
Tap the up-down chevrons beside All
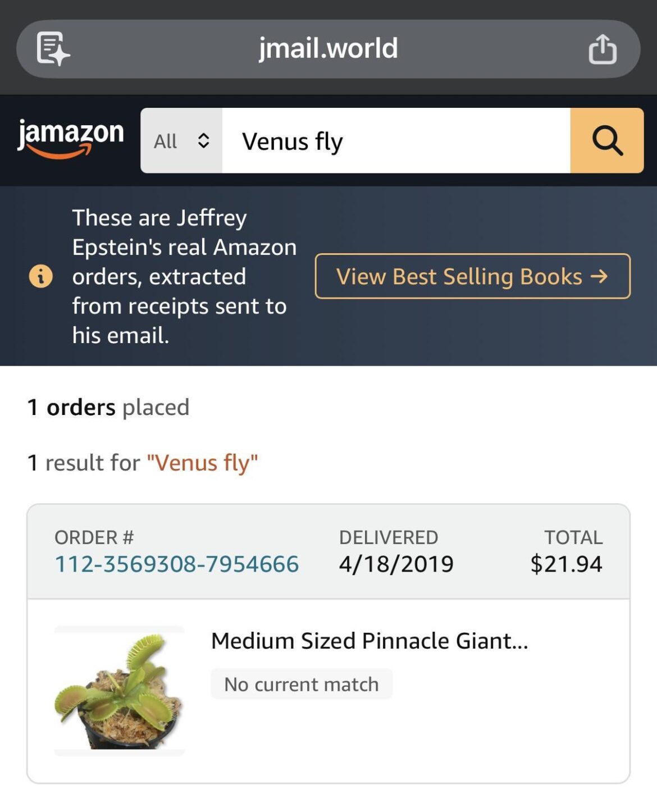(x=203, y=140)
